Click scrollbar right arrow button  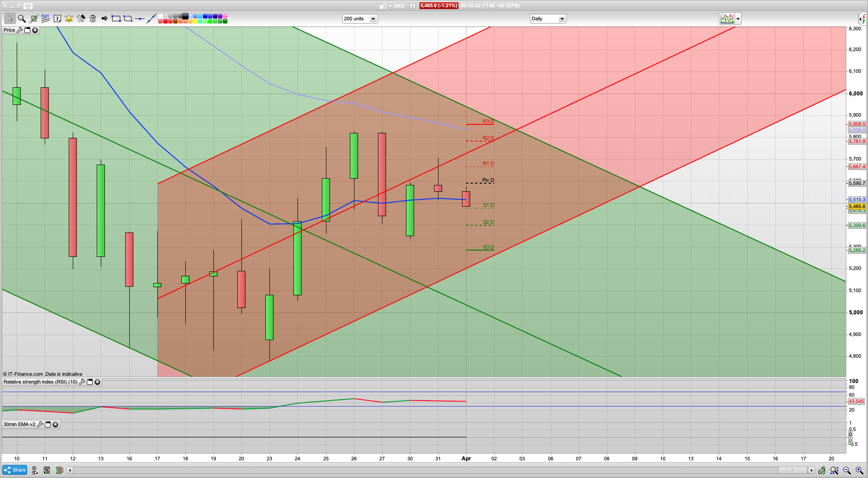pyautogui.click(x=811, y=470)
